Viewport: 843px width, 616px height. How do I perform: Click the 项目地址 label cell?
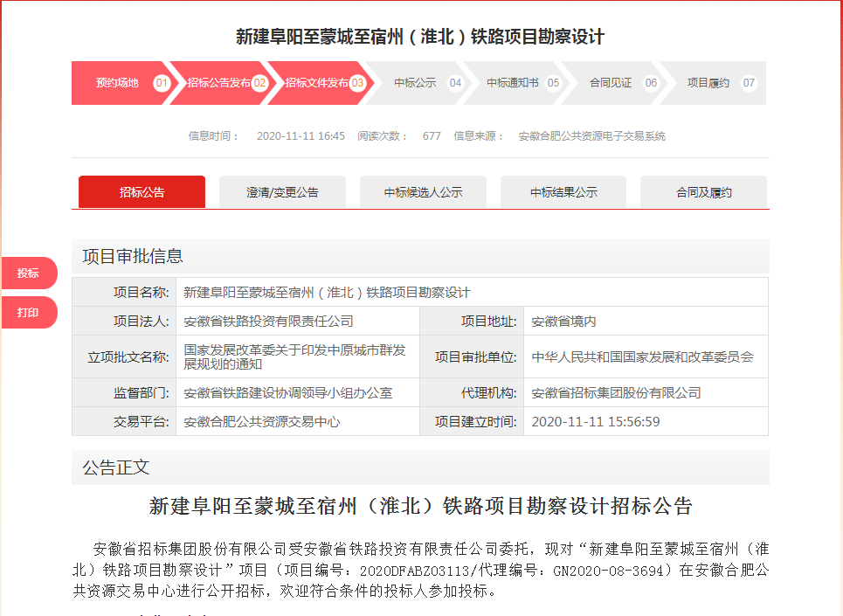pos(472,322)
